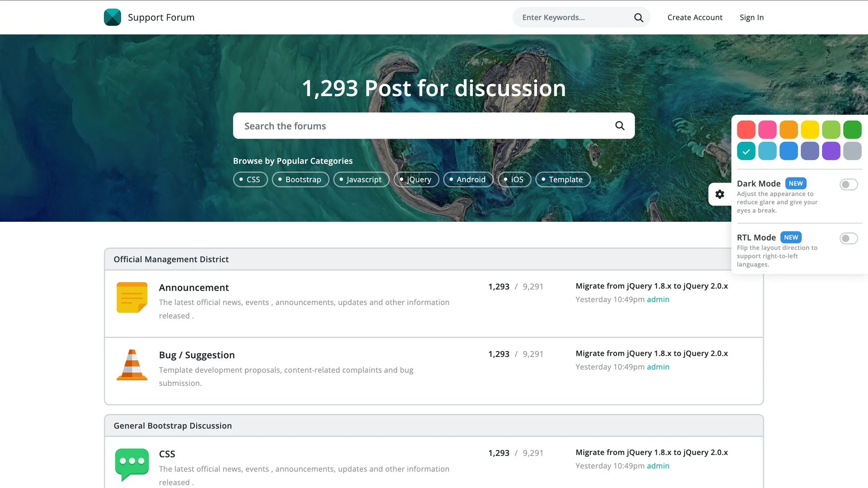This screenshot has height=488, width=868.
Task: Click the NEW badge beside RTL Mode
Action: coord(791,237)
